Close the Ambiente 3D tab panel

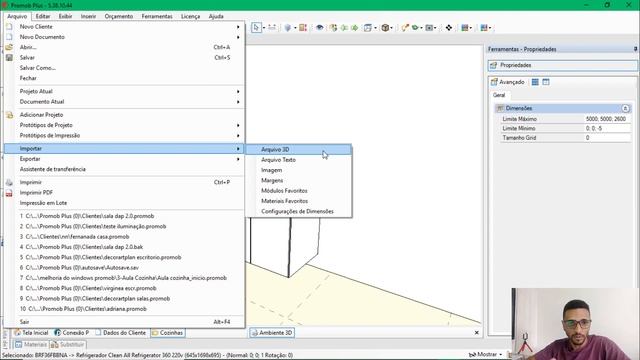[x=476, y=333]
